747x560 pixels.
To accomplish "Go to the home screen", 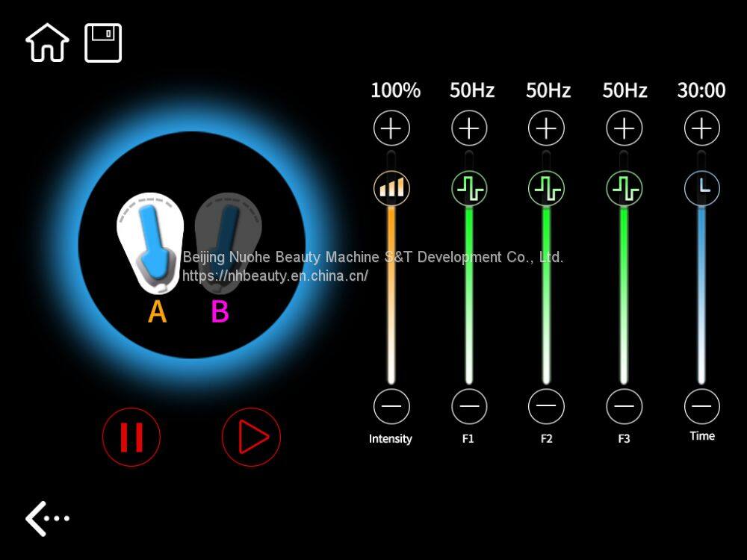I will (47, 43).
